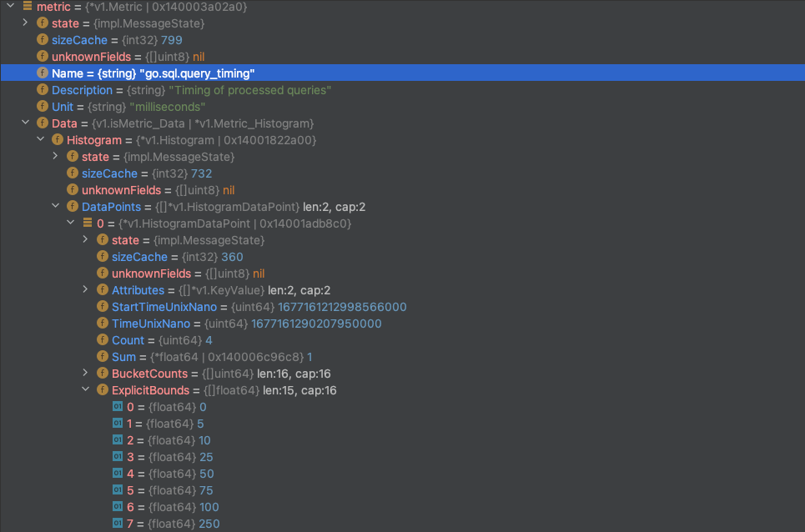This screenshot has height=532, width=805.
Task: Collapse the Data node
Action: pos(23,123)
